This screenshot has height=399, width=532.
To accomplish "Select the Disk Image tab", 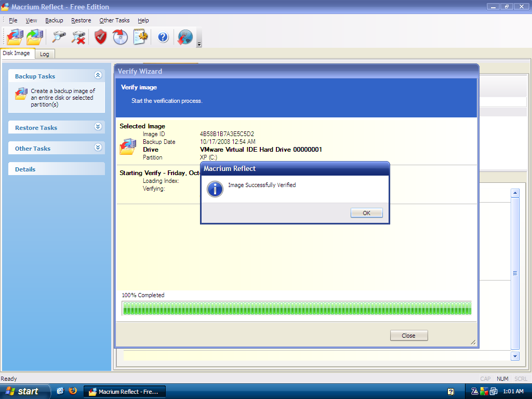I will [17, 54].
